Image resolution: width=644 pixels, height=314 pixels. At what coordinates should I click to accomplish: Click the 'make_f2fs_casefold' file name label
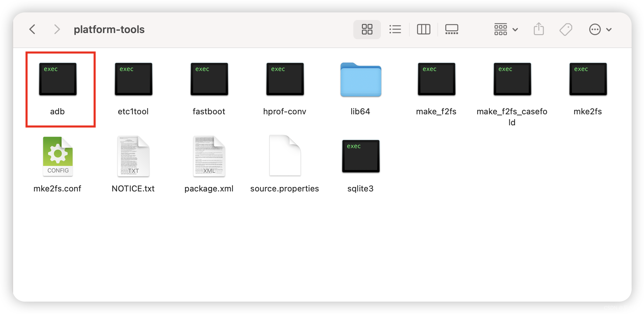click(512, 117)
